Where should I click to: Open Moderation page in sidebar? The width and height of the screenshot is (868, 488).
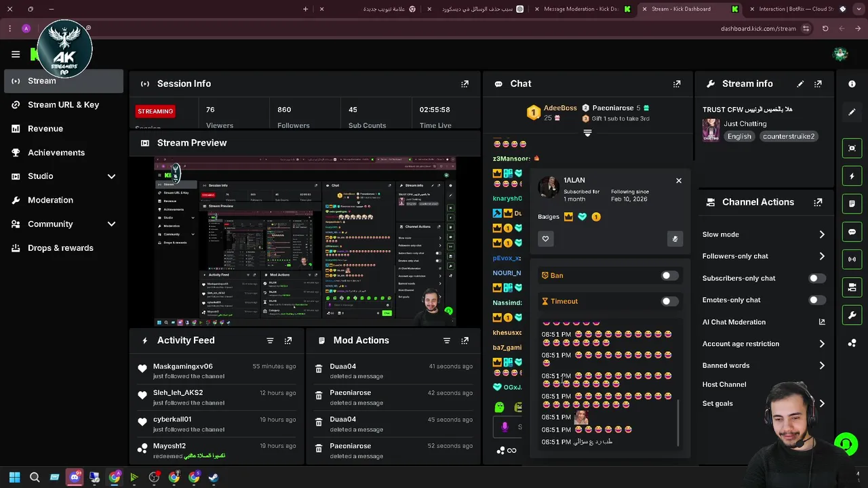[x=64, y=201]
